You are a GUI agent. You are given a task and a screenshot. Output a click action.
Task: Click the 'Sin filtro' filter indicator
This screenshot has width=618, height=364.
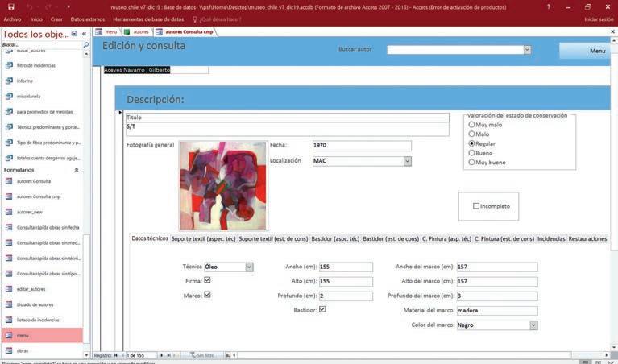click(x=202, y=355)
